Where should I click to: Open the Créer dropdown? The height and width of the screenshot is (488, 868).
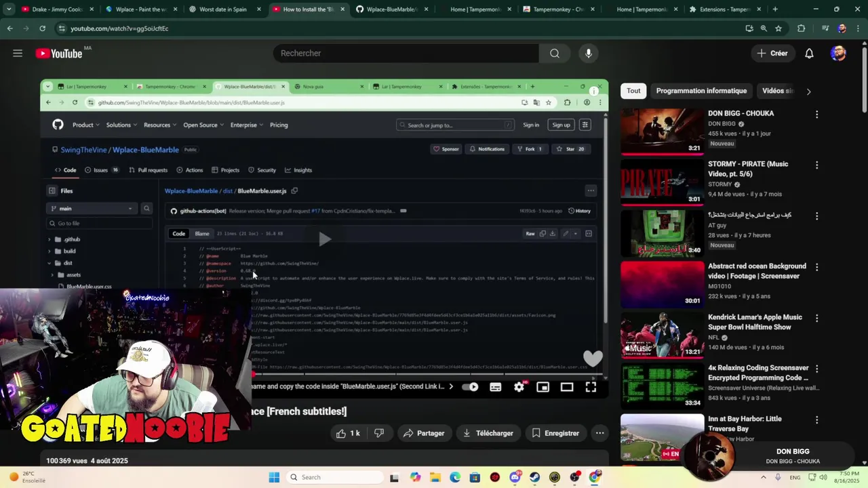(772, 53)
